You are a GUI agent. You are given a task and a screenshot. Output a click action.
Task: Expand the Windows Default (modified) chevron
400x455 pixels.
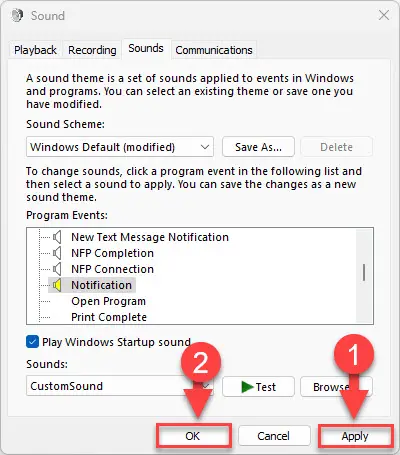[205, 147]
